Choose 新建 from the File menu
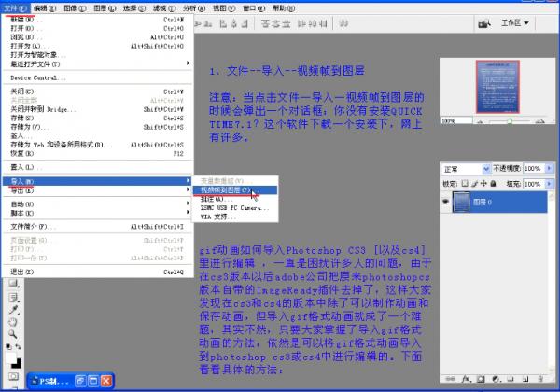This screenshot has height=392, width=560. (98, 20)
